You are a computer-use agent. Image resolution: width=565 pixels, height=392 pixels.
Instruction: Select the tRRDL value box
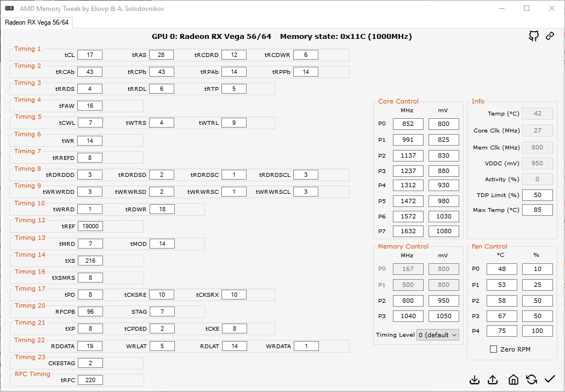(162, 89)
